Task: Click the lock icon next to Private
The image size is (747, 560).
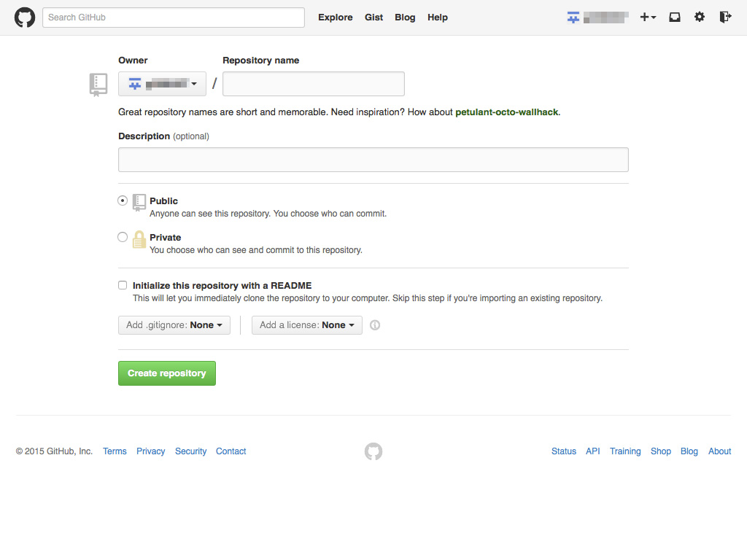Action: coord(139,239)
